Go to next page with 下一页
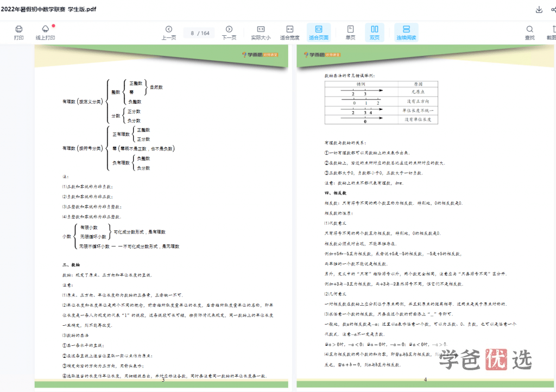The width and height of the screenshot is (556, 392). (229, 33)
